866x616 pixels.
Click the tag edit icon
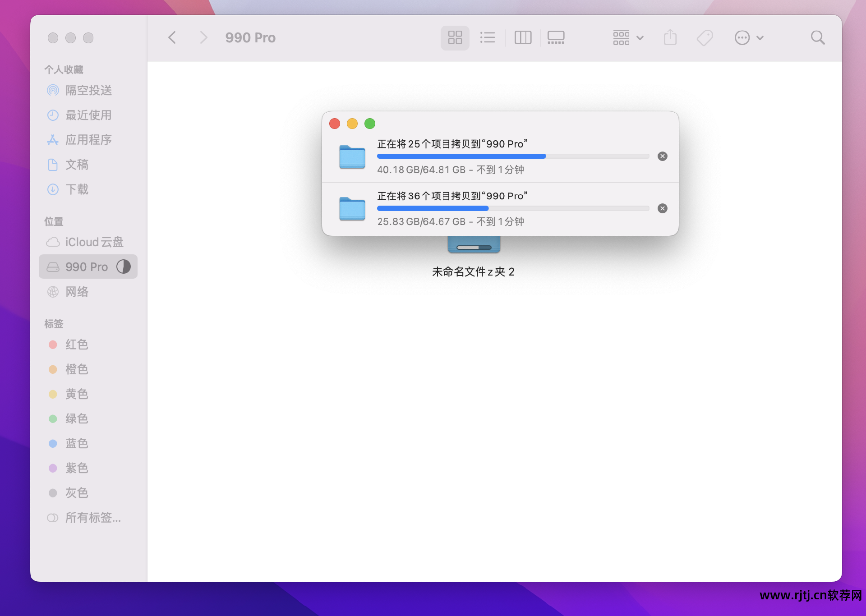[x=705, y=37]
